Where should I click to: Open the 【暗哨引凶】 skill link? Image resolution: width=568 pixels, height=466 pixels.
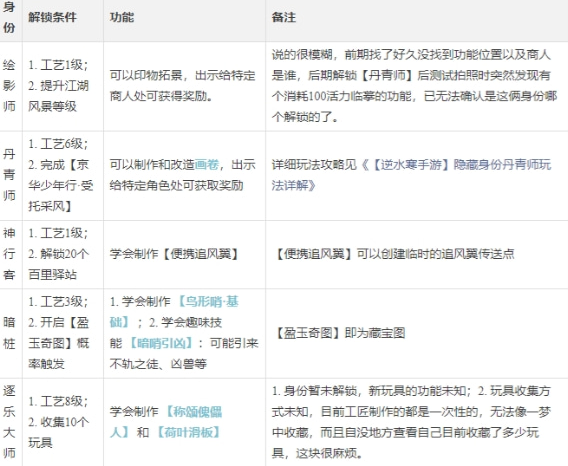pyautogui.click(x=161, y=343)
